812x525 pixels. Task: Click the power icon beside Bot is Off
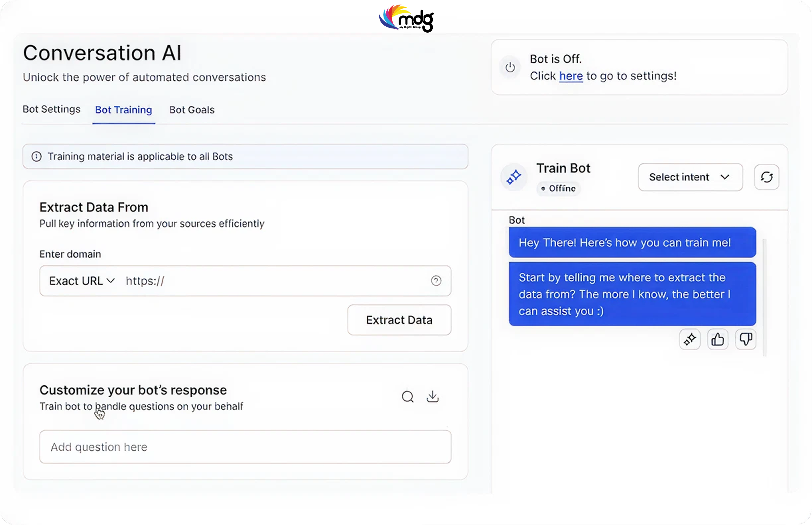tap(510, 67)
